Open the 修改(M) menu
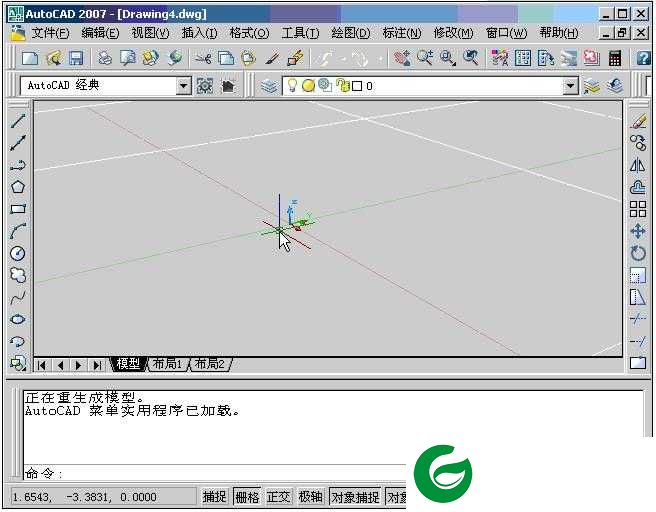This screenshot has width=656, height=512. [454, 33]
